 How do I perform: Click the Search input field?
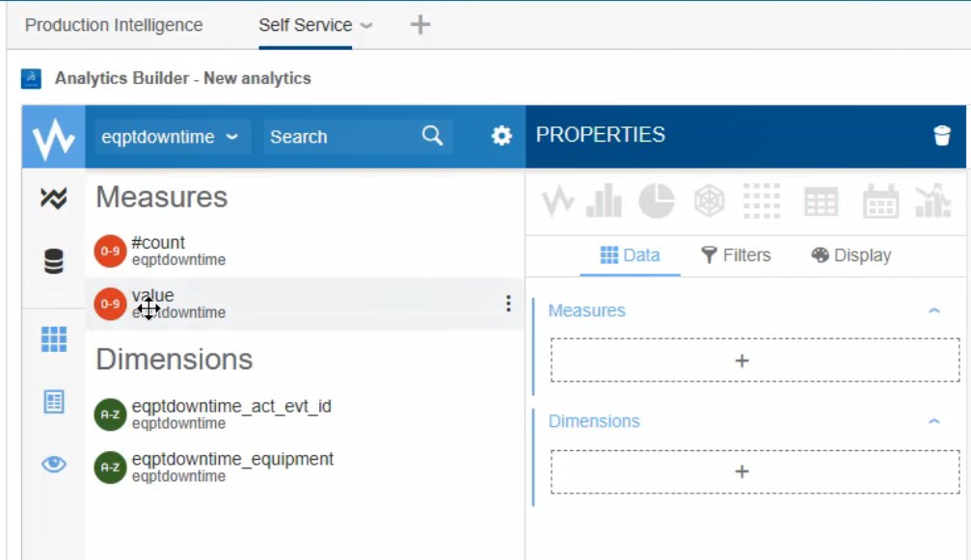[x=342, y=137]
